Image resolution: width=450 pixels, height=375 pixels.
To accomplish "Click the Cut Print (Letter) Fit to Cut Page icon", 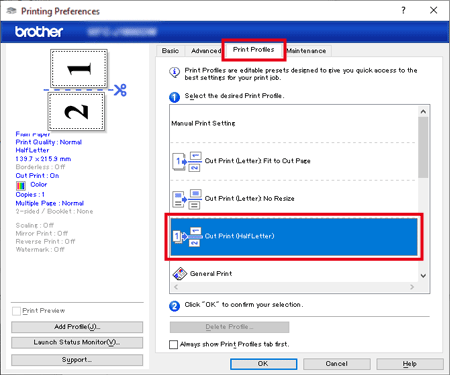I will (x=187, y=161).
